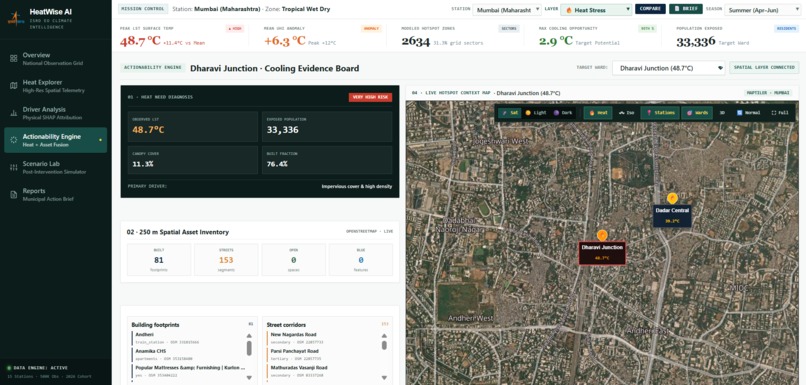
Task: Open the Season dropdown
Action: point(762,9)
